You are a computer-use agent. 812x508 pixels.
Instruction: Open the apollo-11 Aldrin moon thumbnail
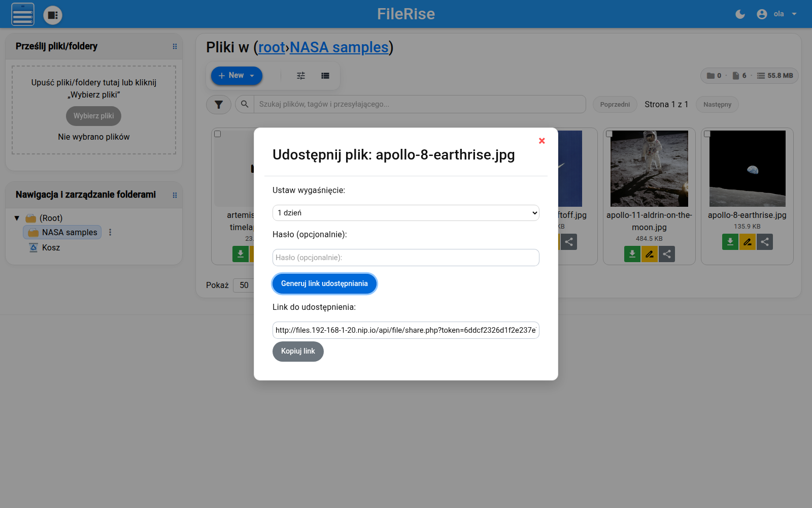coord(650,169)
